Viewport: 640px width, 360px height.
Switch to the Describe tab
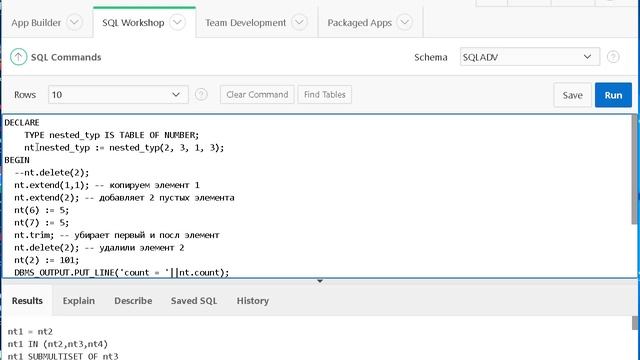(133, 301)
